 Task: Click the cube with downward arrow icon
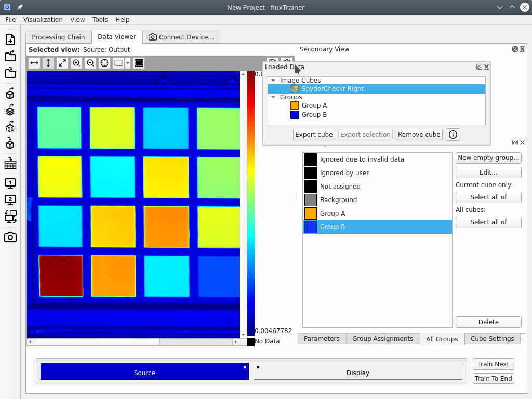point(10,143)
